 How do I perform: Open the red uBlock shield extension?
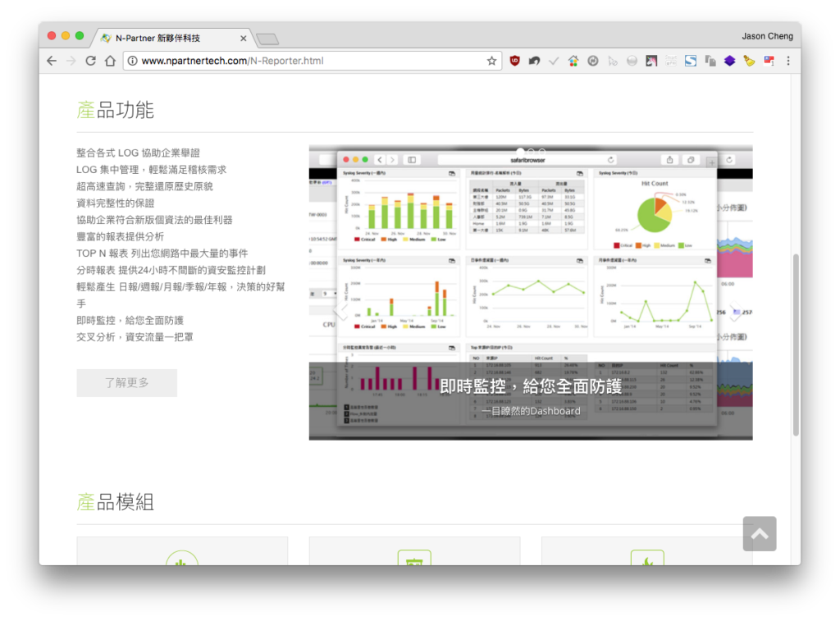click(515, 61)
